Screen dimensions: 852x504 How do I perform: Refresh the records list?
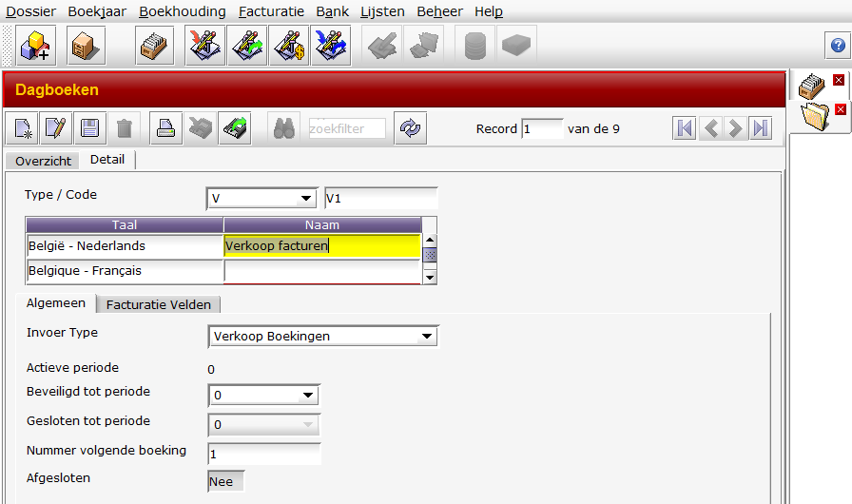[410, 128]
